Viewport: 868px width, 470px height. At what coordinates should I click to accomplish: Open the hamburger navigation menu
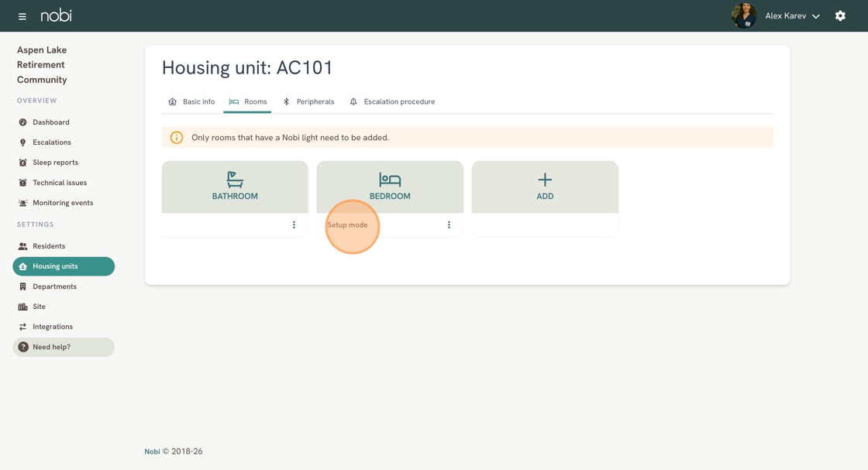pos(22,16)
